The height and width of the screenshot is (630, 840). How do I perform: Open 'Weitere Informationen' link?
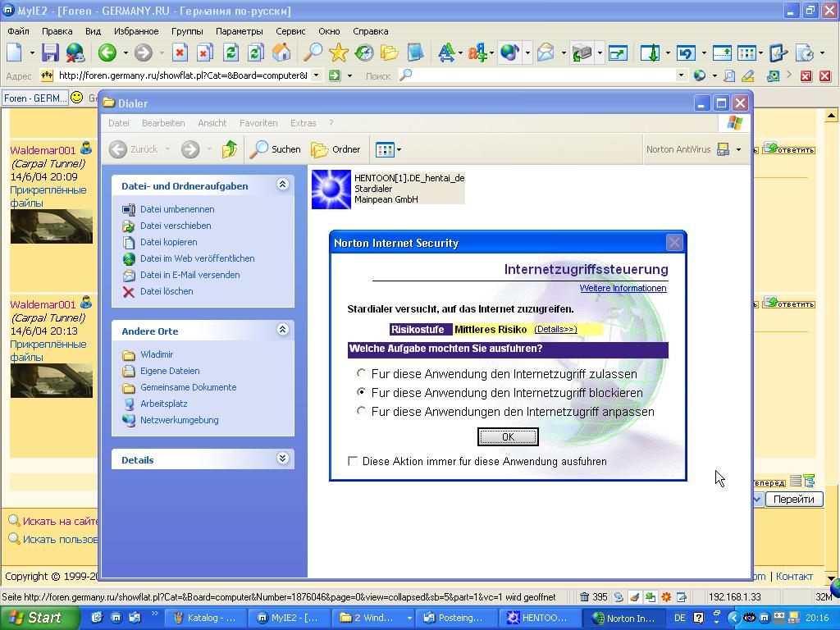(x=623, y=288)
